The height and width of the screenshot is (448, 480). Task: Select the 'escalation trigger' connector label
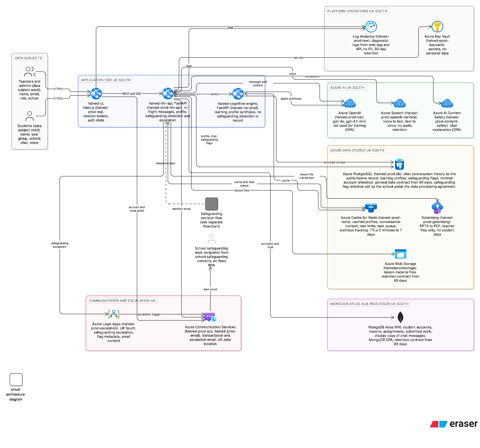[149, 314]
